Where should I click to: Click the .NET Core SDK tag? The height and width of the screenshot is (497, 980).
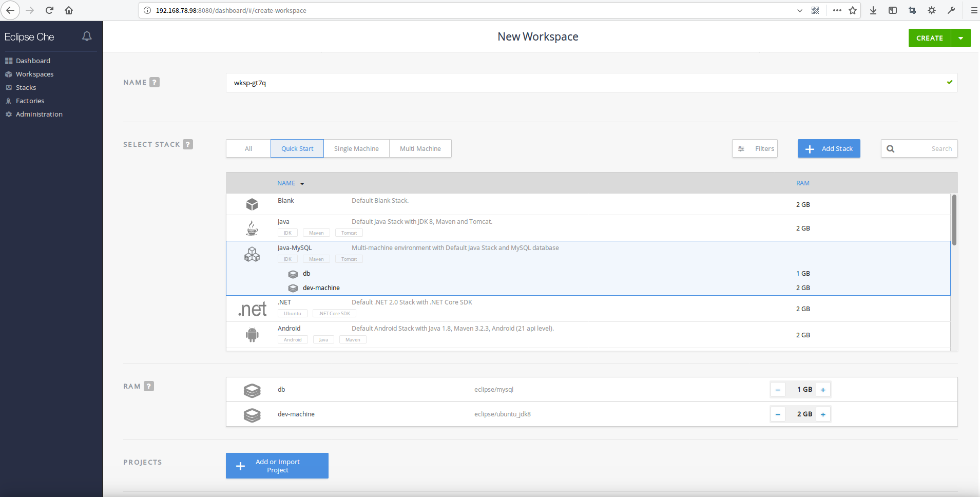coord(334,313)
